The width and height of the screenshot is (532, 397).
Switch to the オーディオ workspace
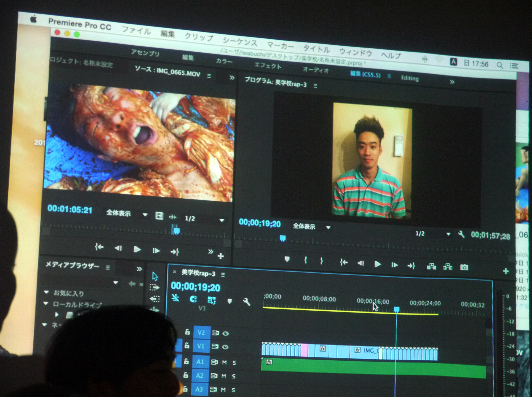click(x=316, y=70)
